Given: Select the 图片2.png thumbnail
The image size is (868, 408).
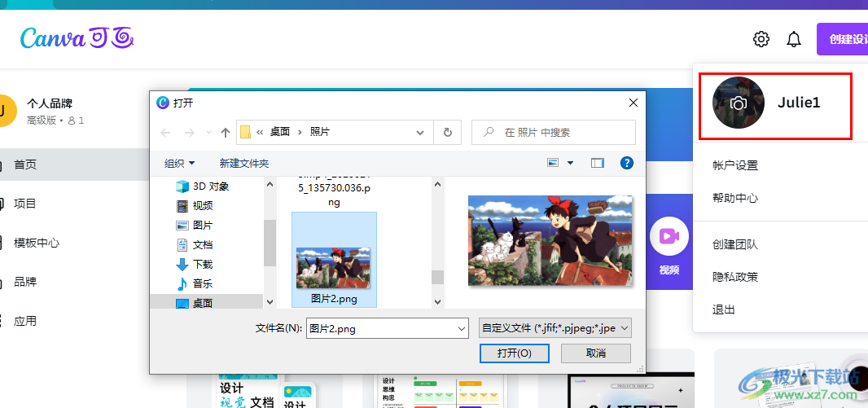Looking at the screenshot, I should click(334, 259).
